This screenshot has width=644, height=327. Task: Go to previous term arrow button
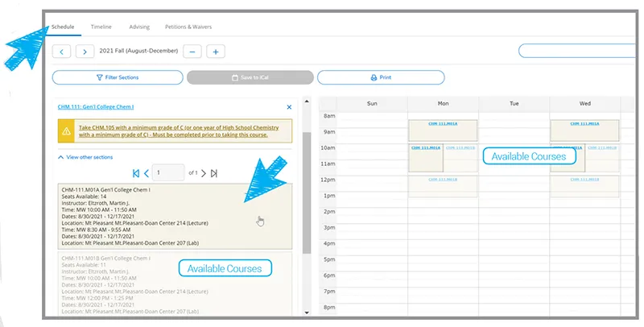point(61,52)
